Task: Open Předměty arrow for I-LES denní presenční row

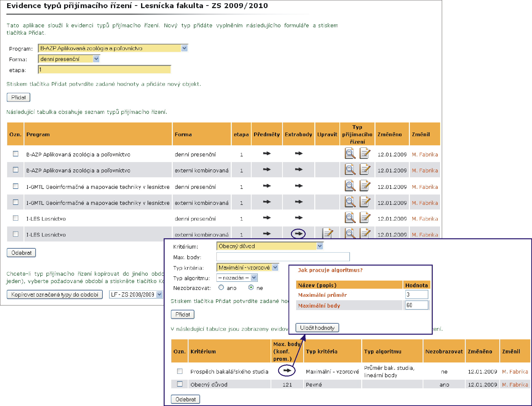Action: tap(267, 218)
